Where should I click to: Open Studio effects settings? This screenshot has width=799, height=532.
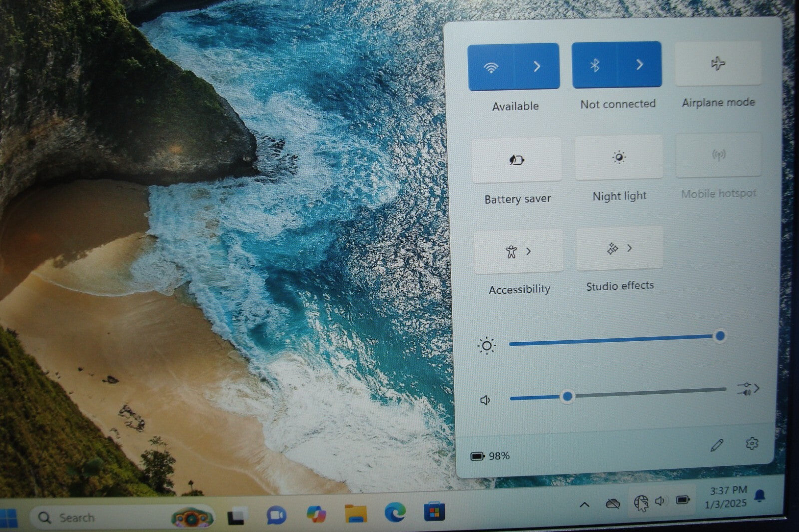tap(619, 249)
